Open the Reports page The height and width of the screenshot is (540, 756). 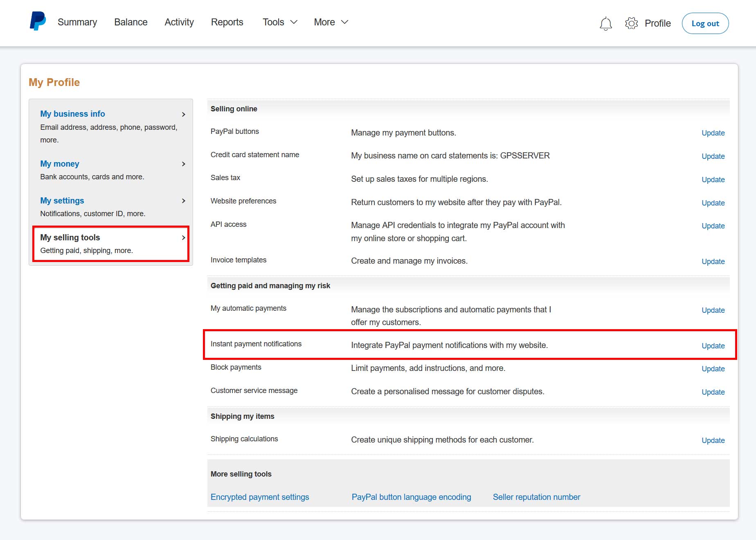pyautogui.click(x=227, y=22)
